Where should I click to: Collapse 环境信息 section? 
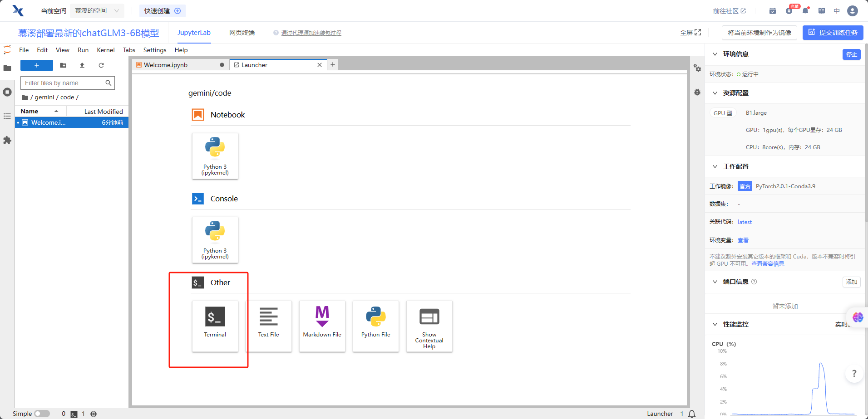click(x=715, y=54)
